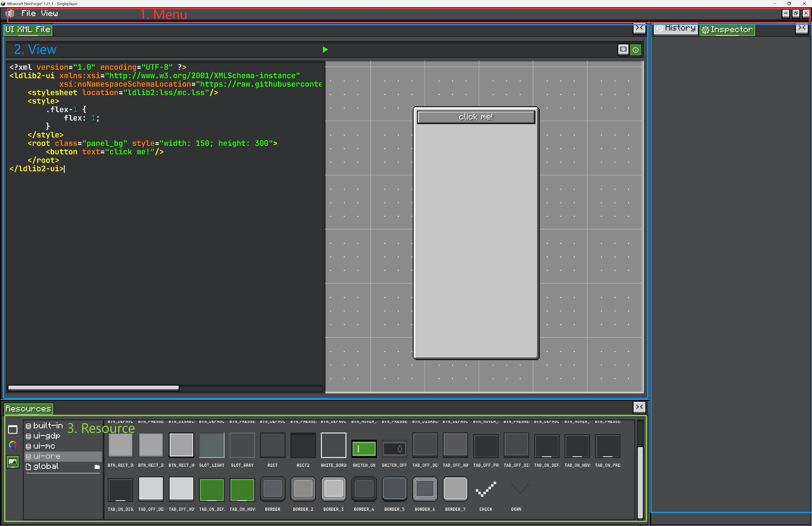Select the ui-gdp resource provider
This screenshot has height=526, width=812.
tap(63, 436)
